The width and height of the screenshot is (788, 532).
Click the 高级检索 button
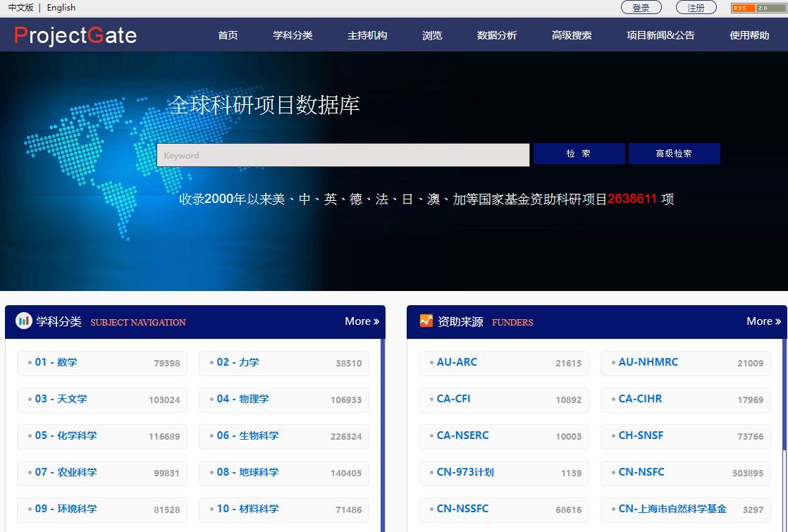click(674, 154)
